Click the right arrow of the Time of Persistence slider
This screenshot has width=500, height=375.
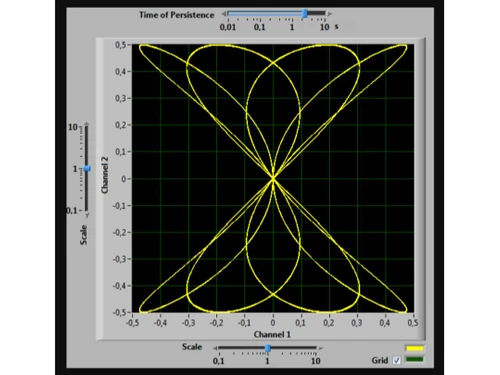(329, 14)
